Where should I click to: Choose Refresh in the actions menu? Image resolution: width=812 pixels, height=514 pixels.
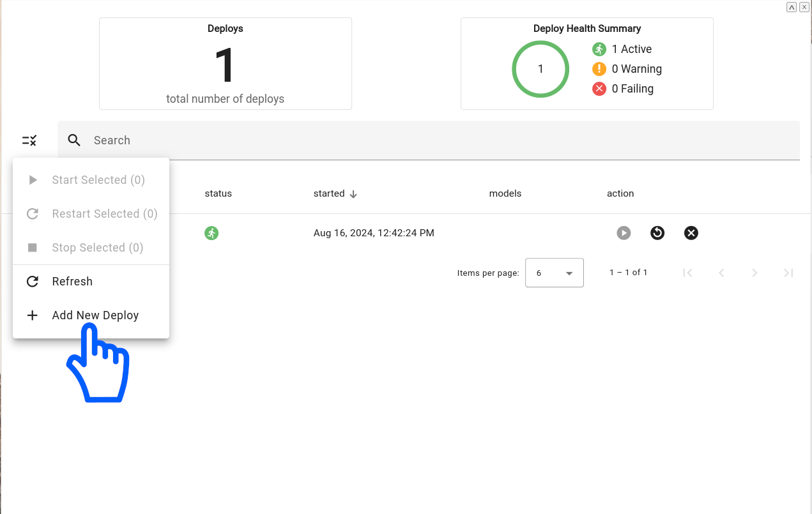pyautogui.click(x=72, y=282)
